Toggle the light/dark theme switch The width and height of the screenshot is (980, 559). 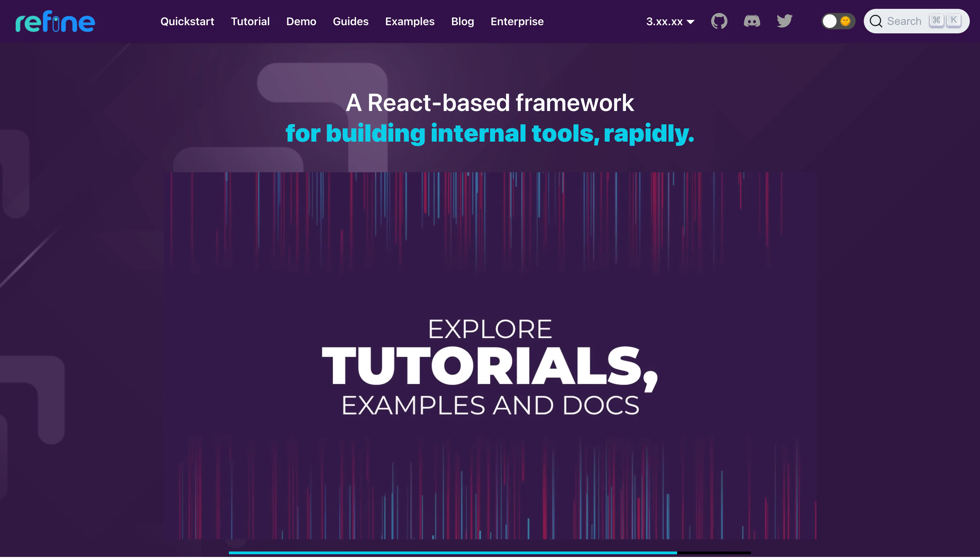pos(838,21)
